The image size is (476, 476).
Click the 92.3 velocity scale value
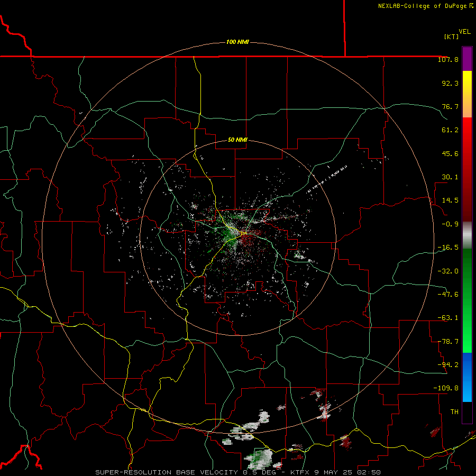coord(450,83)
